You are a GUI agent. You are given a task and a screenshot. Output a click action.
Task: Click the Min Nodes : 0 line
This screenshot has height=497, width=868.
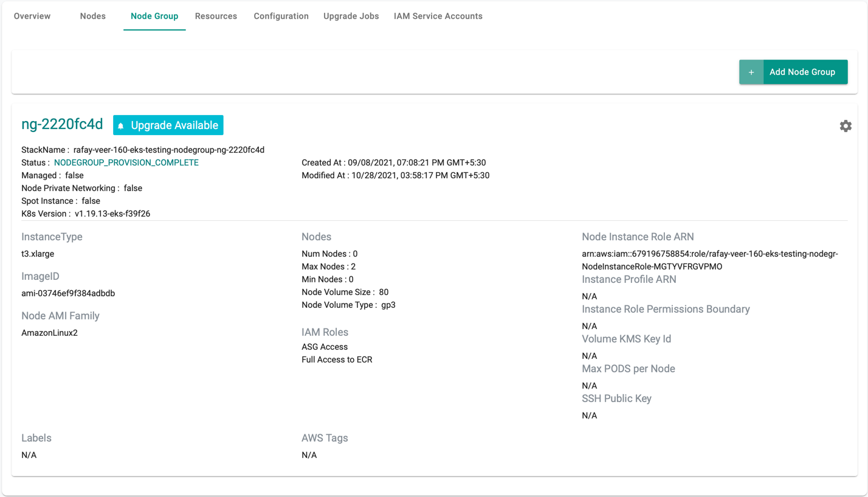coord(328,280)
